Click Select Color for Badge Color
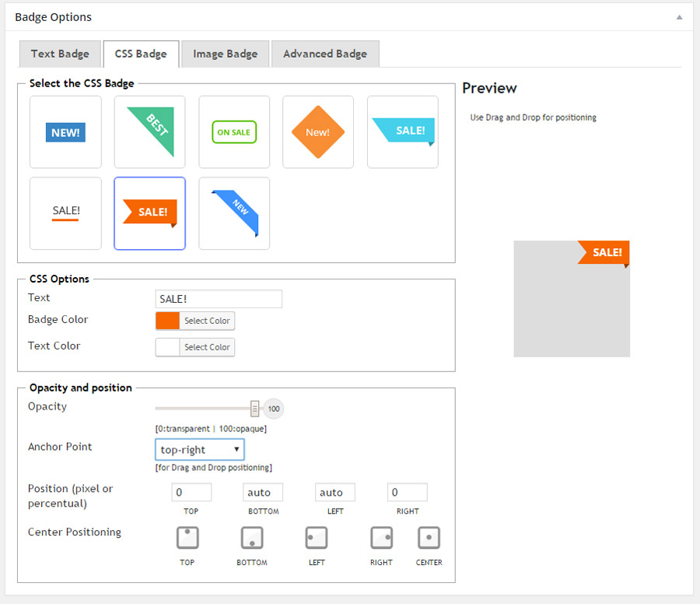This screenshot has height=604, width=700. pyautogui.click(x=207, y=321)
